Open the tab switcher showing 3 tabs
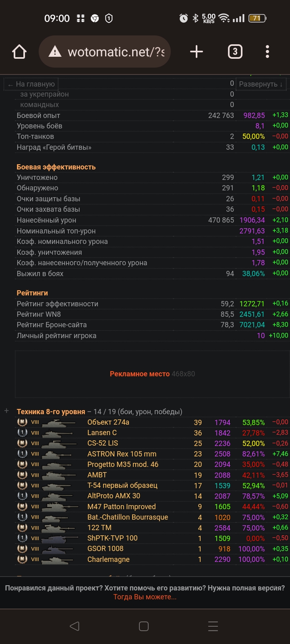This screenshot has width=290, height=644. click(235, 52)
